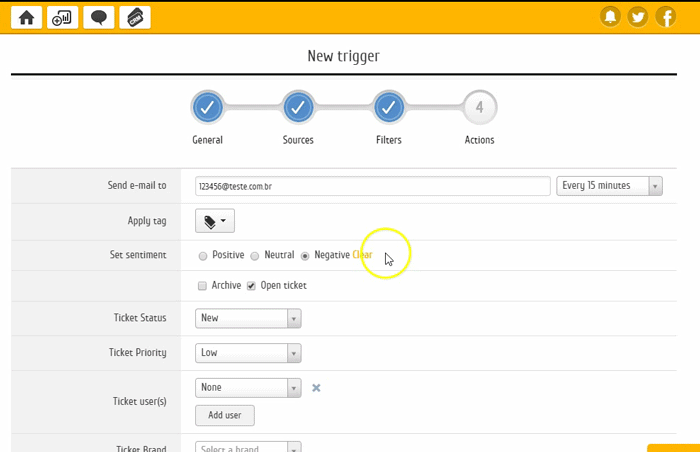The image size is (700, 452).
Task: Open the notifications bell icon
Action: [610, 17]
